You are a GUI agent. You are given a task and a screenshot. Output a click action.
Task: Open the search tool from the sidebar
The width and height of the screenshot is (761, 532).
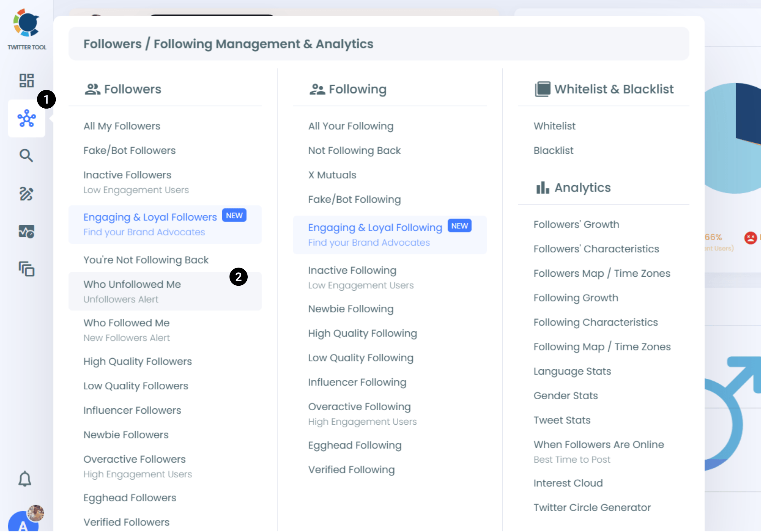[26, 155]
